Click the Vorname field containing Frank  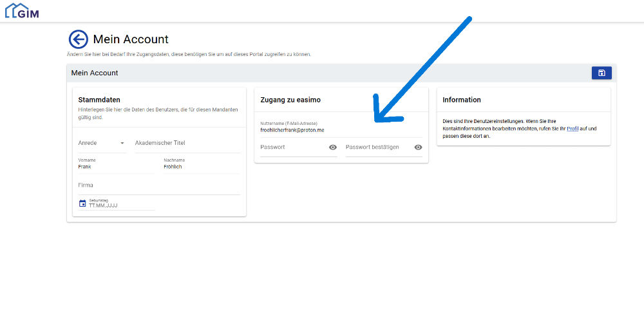click(116, 166)
